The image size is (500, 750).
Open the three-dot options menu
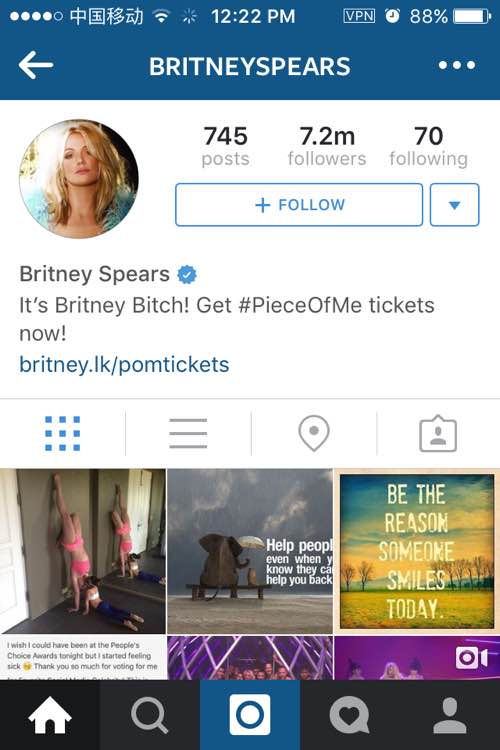pyautogui.click(x=457, y=65)
